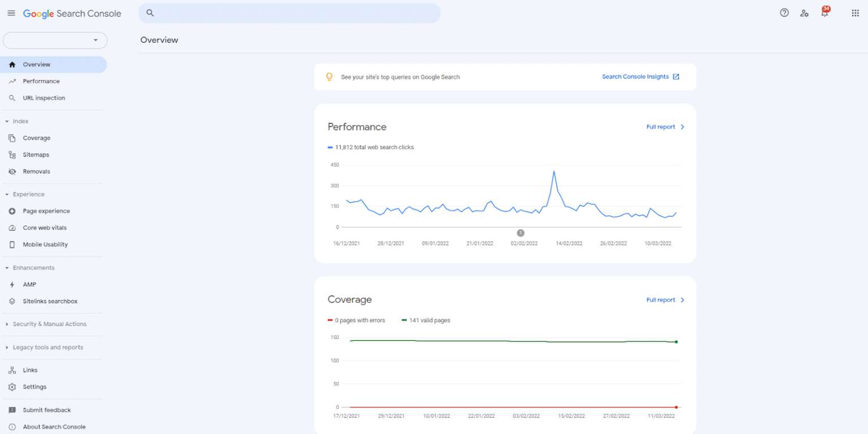Open Search Console Insights
The image size is (868, 434).
(x=635, y=76)
